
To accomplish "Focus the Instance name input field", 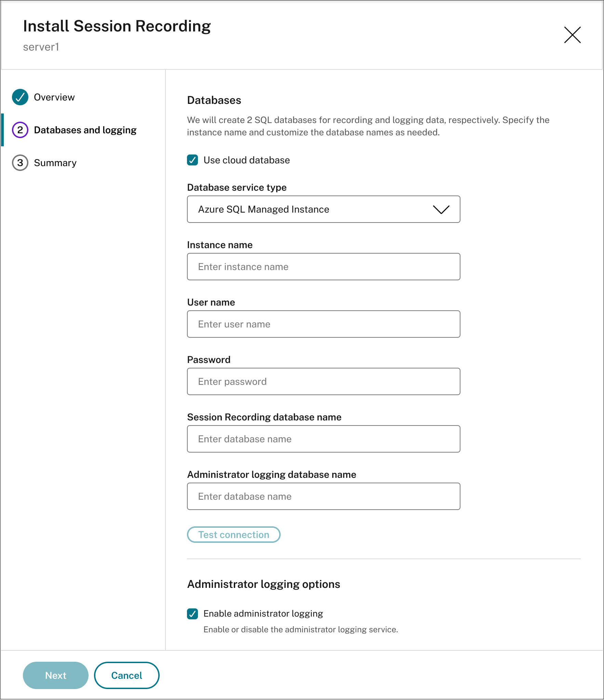I will click(x=323, y=267).
